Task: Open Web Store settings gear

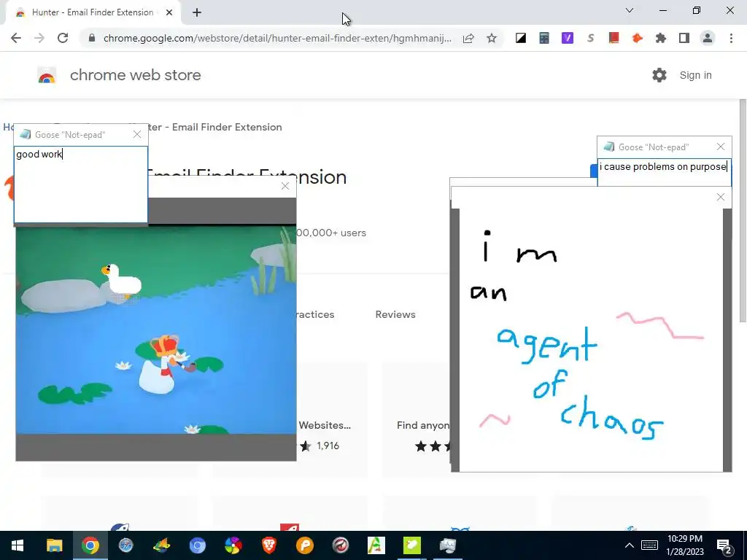Action: 659,75
